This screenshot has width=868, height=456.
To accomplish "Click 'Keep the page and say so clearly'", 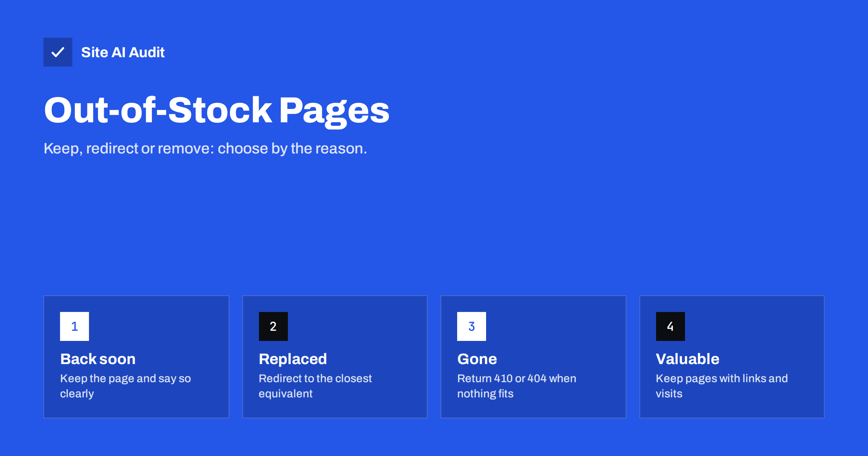I will (x=125, y=386).
